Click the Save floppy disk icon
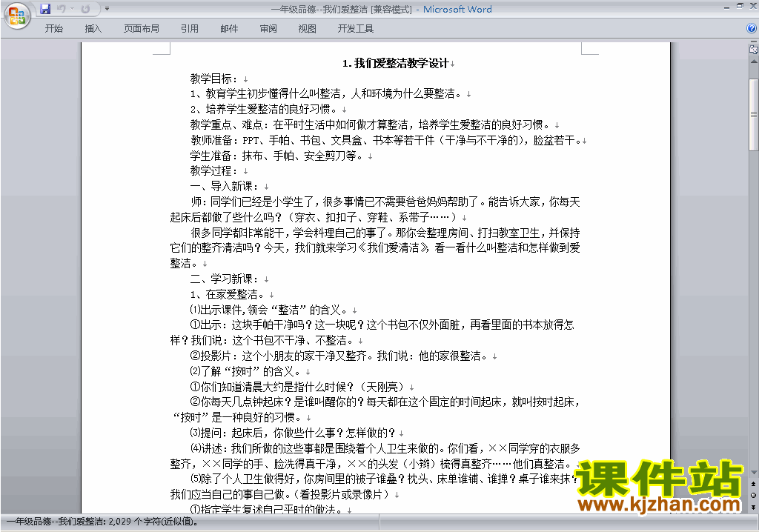The width and height of the screenshot is (759, 532). point(45,9)
